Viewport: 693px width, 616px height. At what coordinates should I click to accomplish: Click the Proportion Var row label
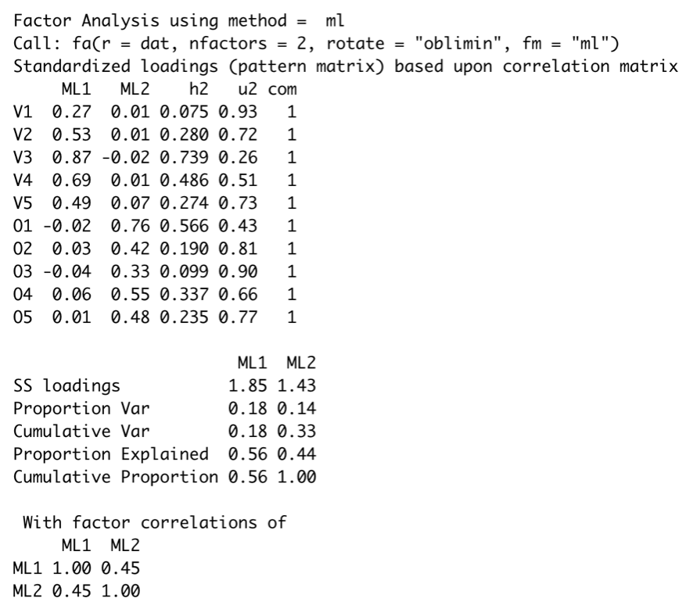click(72, 407)
